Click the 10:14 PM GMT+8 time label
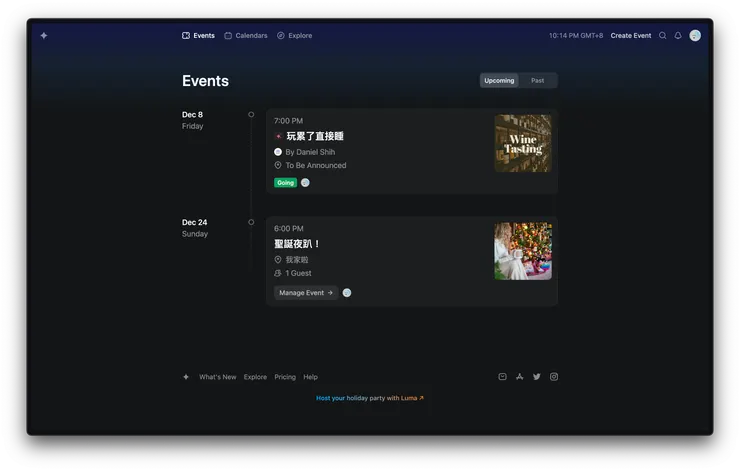This screenshot has height=471, width=740. [576, 35]
